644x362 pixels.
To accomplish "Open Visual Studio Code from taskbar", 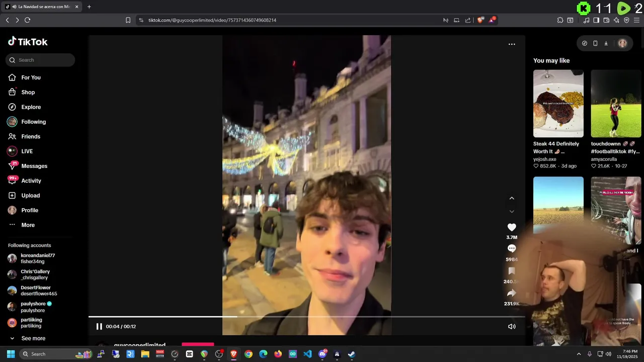I will [307, 354].
